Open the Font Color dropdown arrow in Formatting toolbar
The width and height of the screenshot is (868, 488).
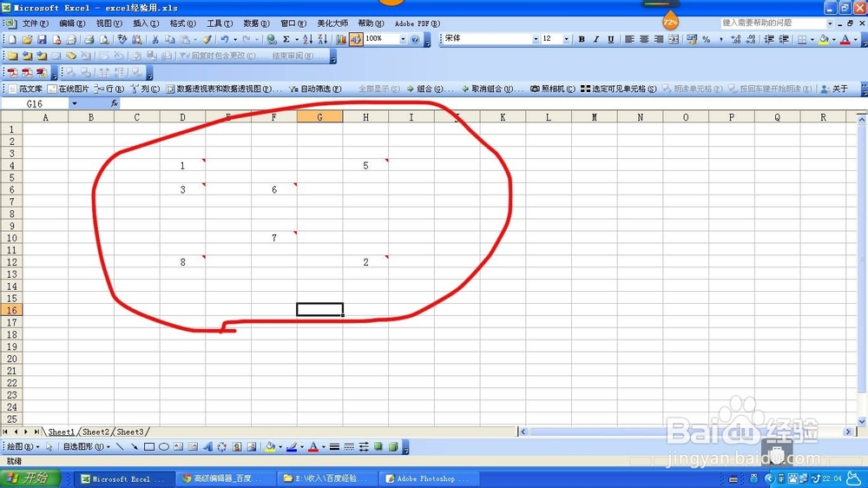[855, 39]
